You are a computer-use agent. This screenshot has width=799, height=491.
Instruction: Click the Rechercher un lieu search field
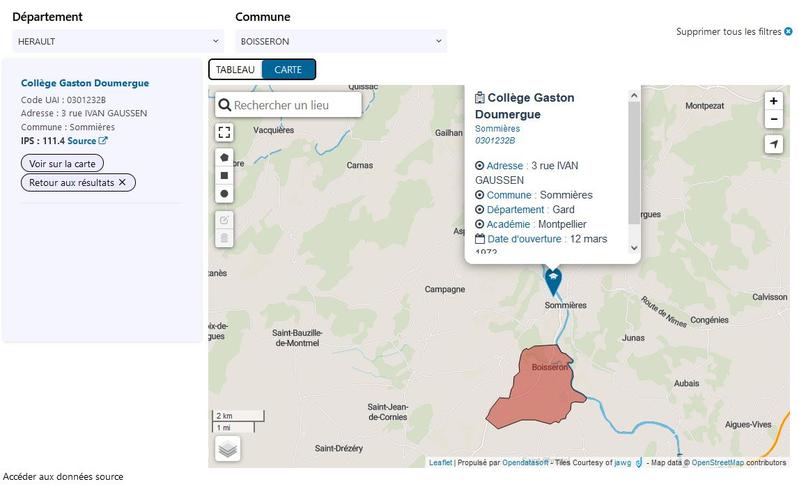[288, 105]
